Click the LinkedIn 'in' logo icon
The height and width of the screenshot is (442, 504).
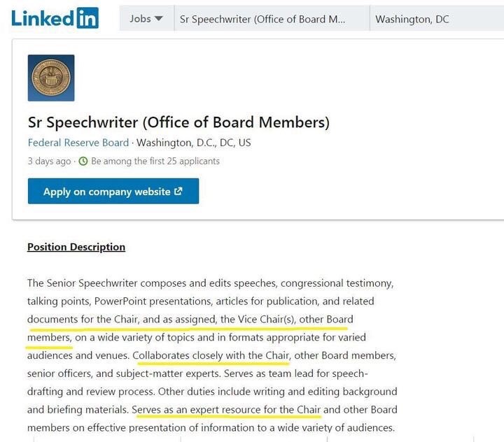(87, 18)
